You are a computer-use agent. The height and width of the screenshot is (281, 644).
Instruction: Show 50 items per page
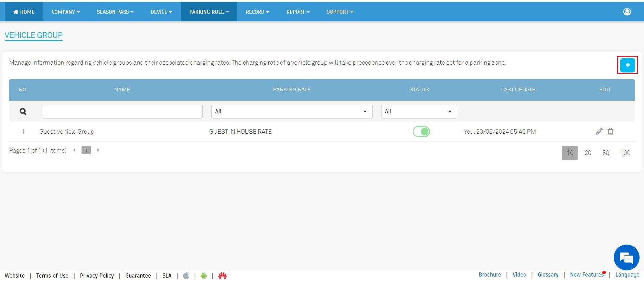pos(605,153)
